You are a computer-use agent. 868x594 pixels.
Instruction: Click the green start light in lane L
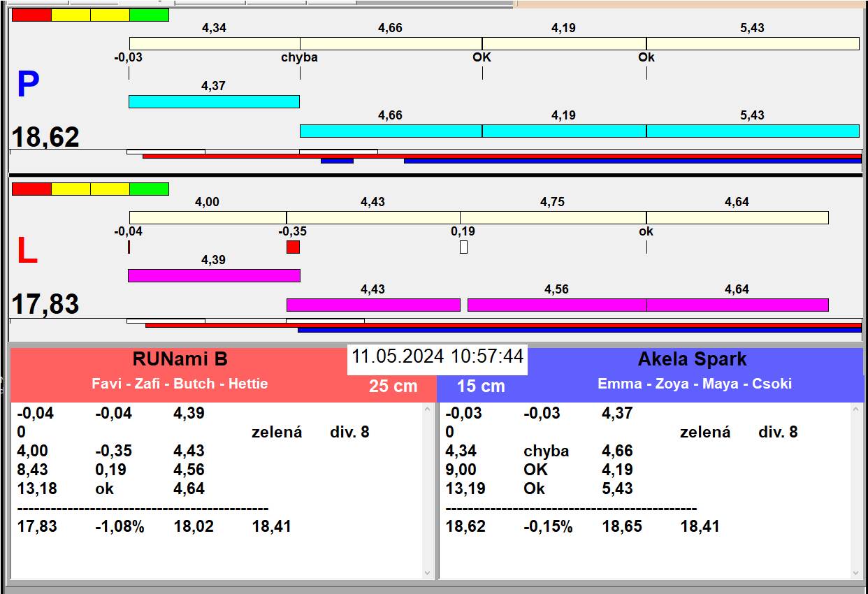click(150, 189)
